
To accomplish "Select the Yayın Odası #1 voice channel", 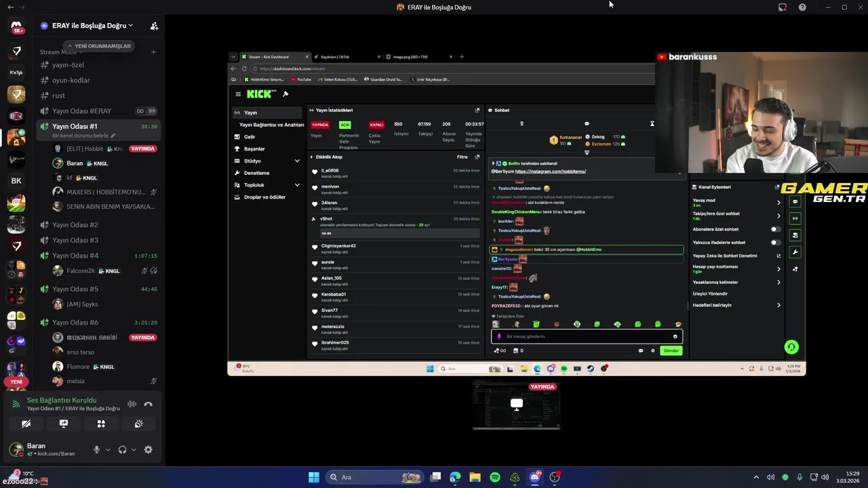I will click(x=98, y=127).
